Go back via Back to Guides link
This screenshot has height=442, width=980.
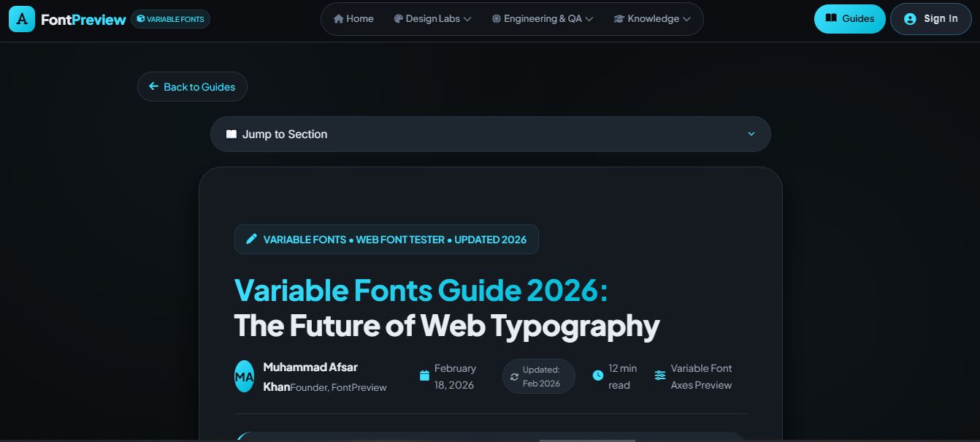tap(192, 86)
